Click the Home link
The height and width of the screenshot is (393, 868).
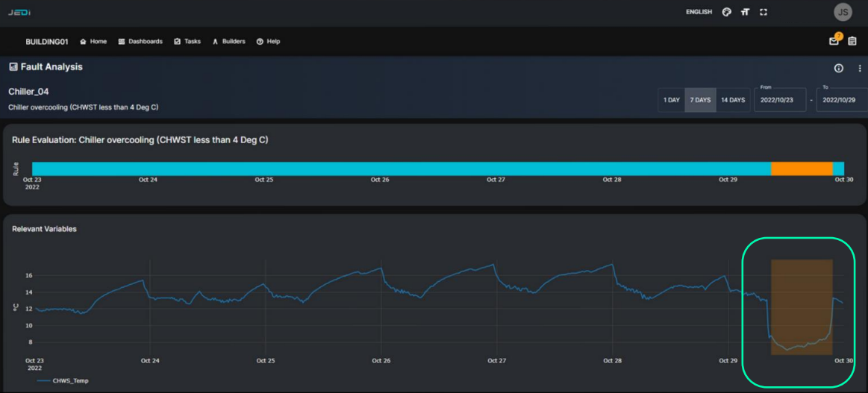pos(93,41)
